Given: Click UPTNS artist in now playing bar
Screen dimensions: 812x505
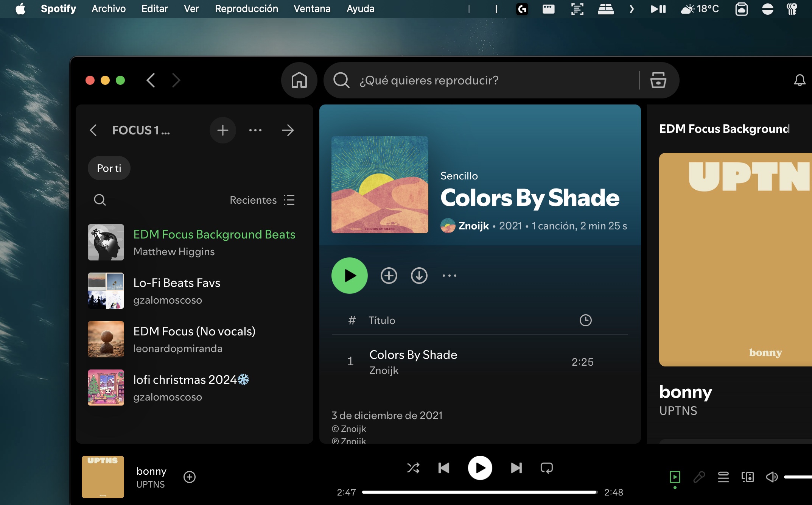Looking at the screenshot, I should click(x=151, y=485).
